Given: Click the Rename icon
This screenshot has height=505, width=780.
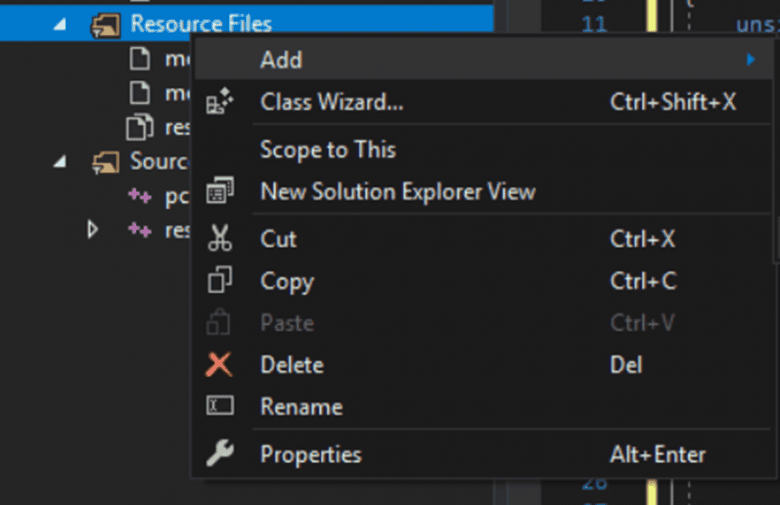Looking at the screenshot, I should coord(219,406).
